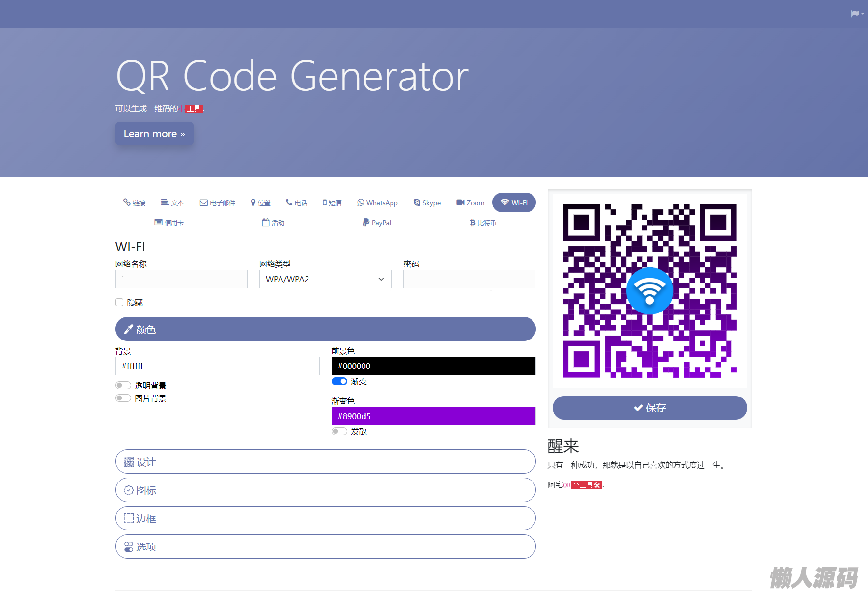The image size is (868, 595).
Task: Click the 小工具 link under 醒来
Action: click(x=587, y=485)
